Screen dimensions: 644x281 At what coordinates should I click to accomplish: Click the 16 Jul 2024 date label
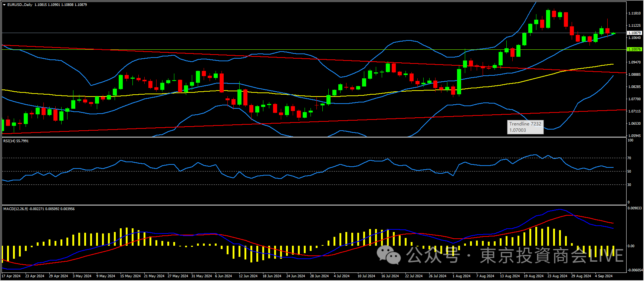click(390, 276)
